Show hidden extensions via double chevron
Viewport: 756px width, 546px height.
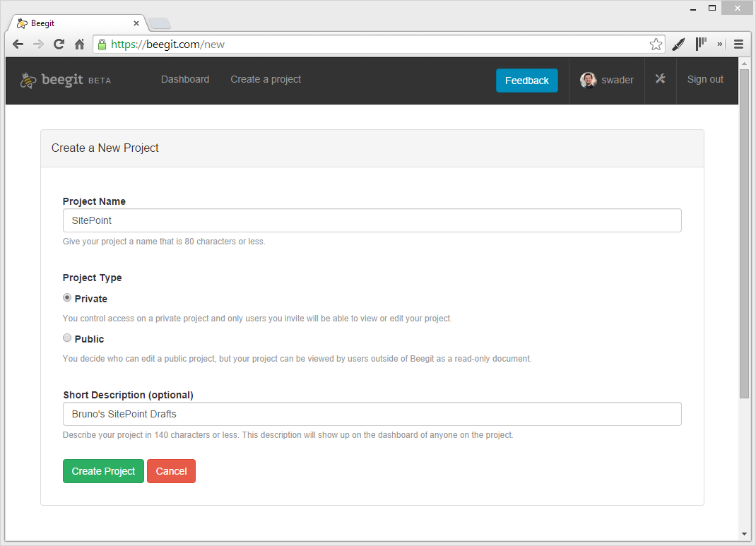point(719,44)
